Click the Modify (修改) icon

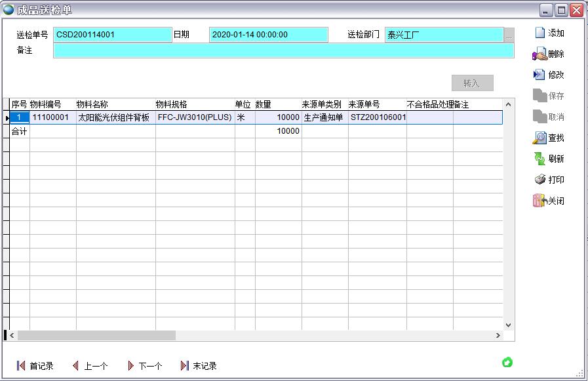(x=539, y=75)
